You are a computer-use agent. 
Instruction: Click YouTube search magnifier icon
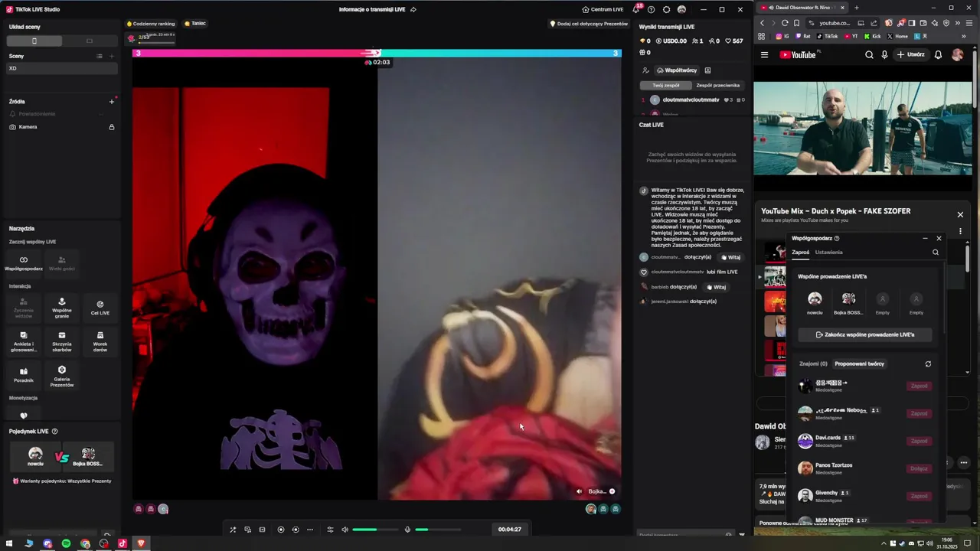(869, 55)
